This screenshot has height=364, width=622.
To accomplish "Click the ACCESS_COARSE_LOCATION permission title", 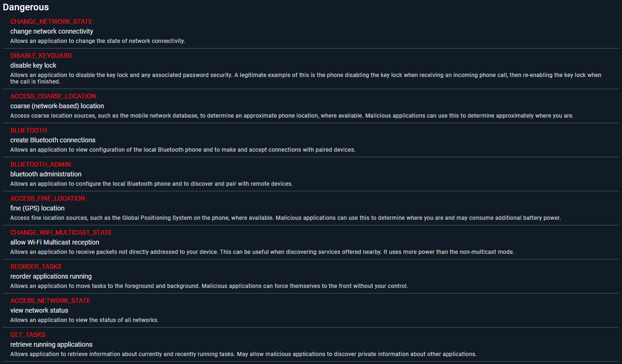I will point(53,96).
